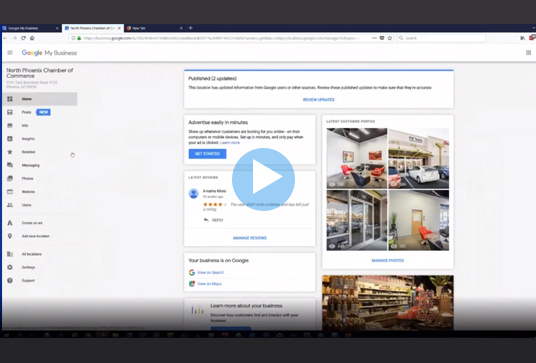Click the Pocket shield icon in the address bar
This screenshot has width=536, height=363.
click(x=382, y=38)
